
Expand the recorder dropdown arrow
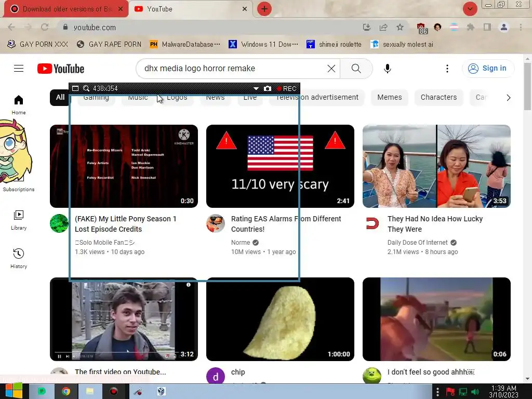click(256, 88)
